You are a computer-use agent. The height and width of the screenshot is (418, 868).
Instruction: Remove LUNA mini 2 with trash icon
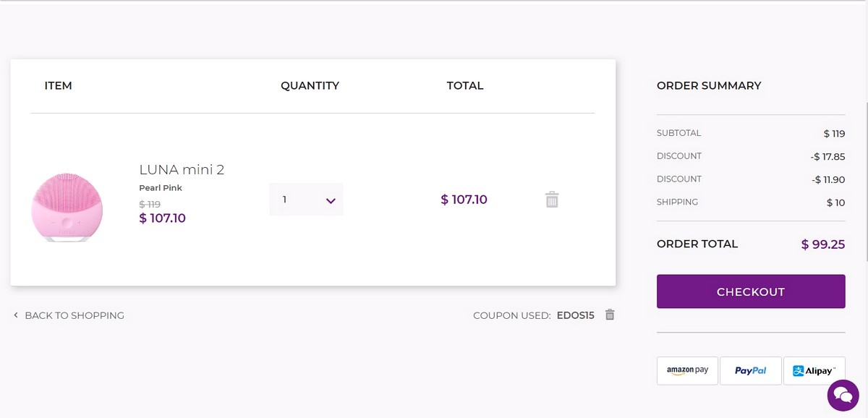tap(552, 200)
